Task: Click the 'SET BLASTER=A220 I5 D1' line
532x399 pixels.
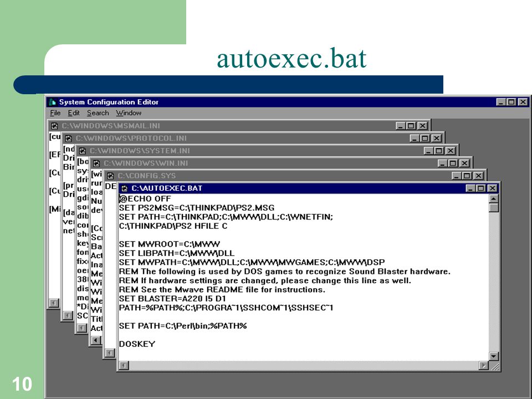Action: point(172,299)
